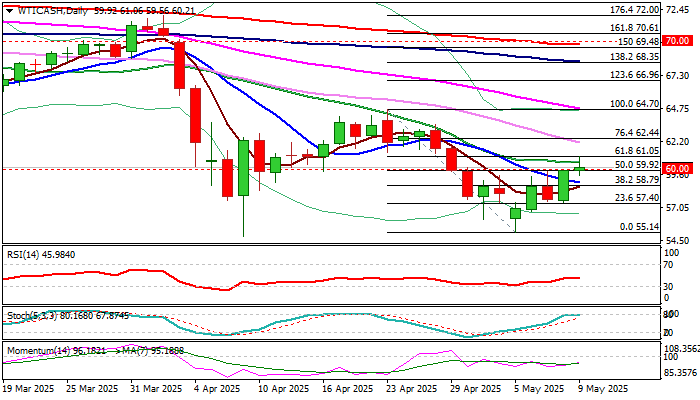
Task: Click the 54.50 value on price scale
Action: [x=677, y=241]
